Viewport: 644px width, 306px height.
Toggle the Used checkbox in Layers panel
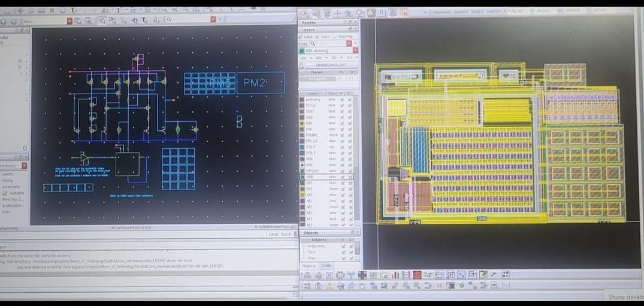[x=318, y=37]
